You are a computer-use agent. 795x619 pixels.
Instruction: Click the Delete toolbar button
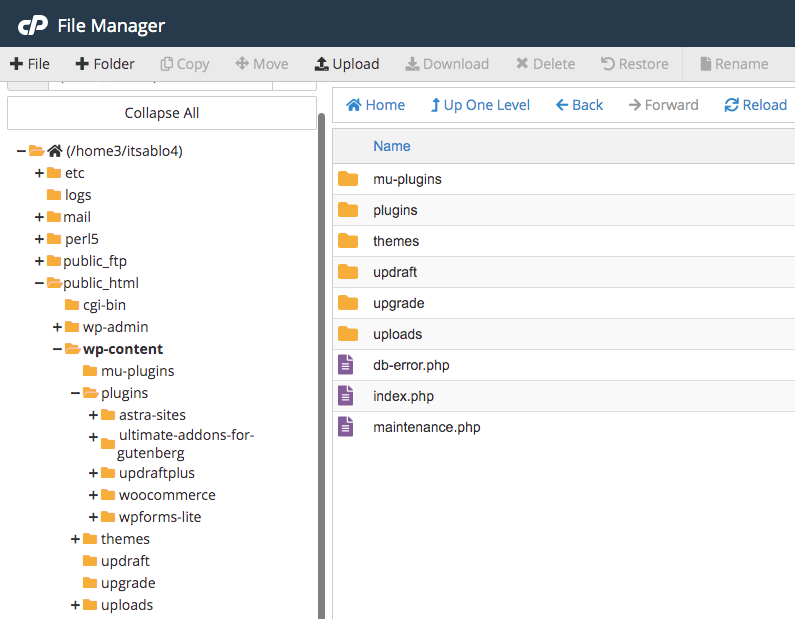[546, 64]
